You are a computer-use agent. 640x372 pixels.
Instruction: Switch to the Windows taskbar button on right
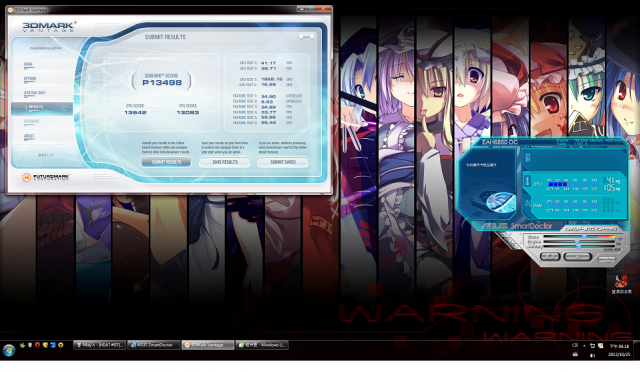tap(262, 345)
